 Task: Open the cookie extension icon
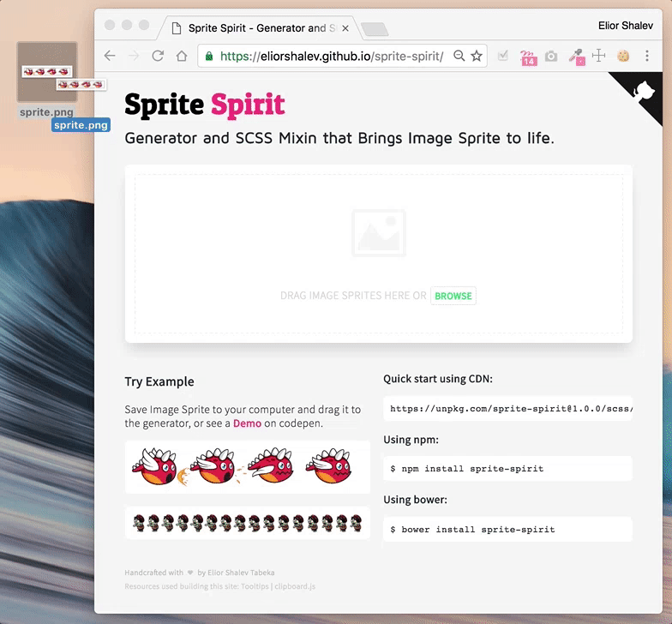point(623,56)
